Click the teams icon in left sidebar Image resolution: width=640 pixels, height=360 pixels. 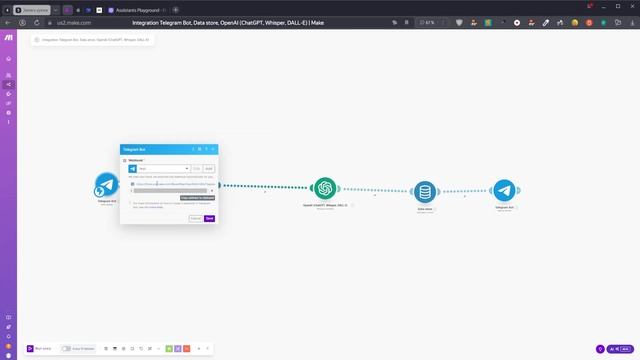pos(9,75)
